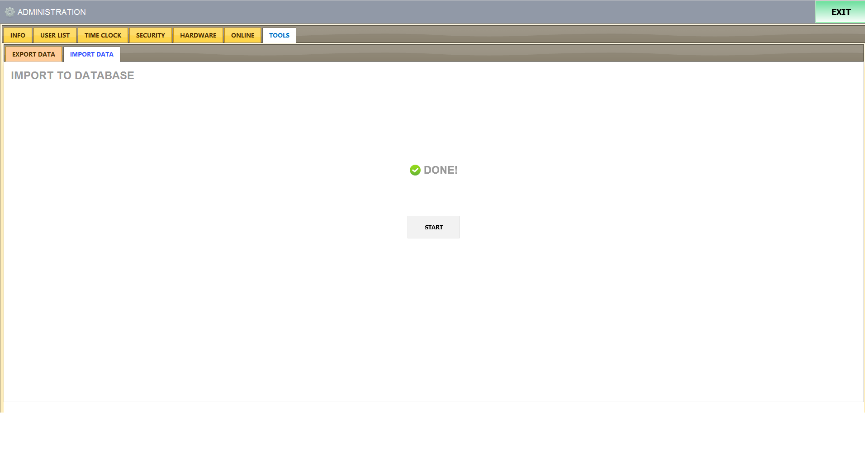Switch to the USER LIST tab

55,35
